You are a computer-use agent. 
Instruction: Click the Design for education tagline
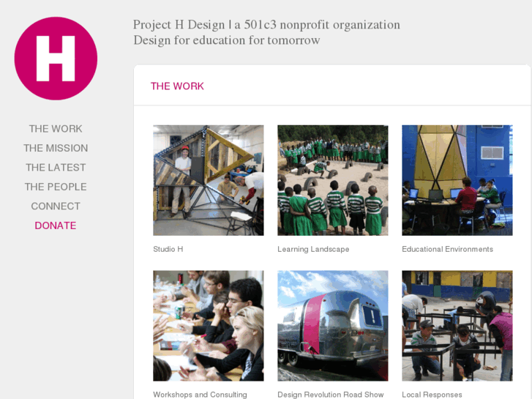pyautogui.click(x=226, y=40)
